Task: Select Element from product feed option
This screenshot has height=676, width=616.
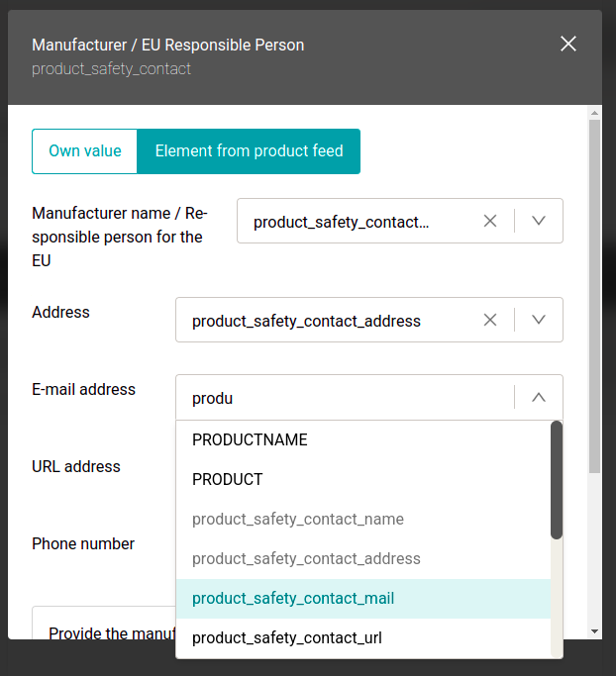Action: 249,151
